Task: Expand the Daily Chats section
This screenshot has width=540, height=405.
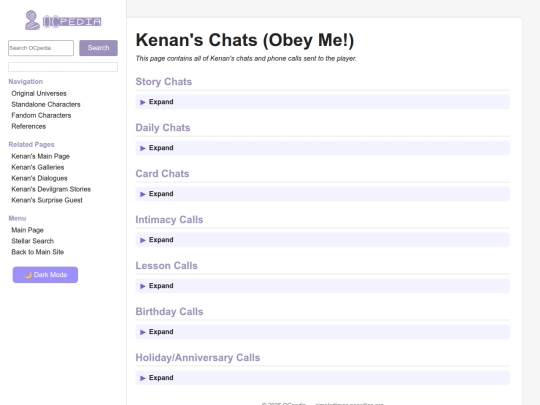Action: coord(322,148)
